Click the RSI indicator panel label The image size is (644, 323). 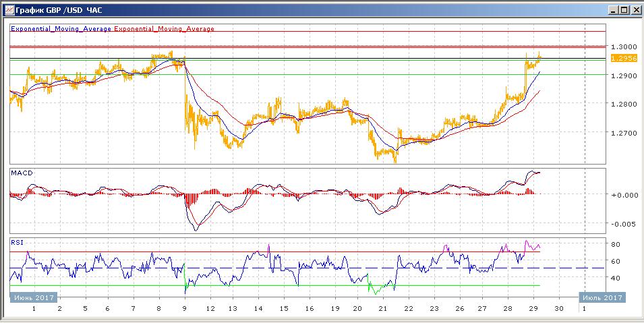(x=17, y=241)
